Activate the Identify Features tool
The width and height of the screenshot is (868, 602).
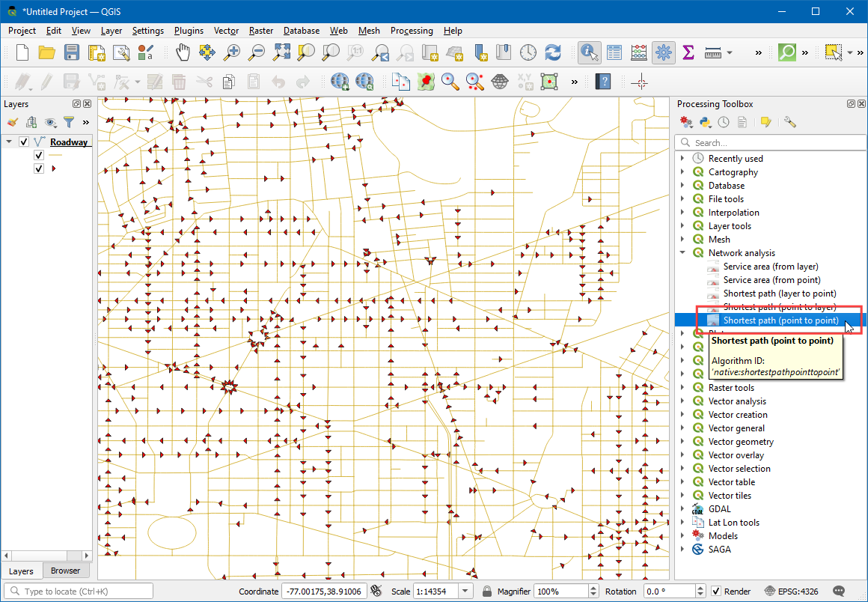[590, 52]
